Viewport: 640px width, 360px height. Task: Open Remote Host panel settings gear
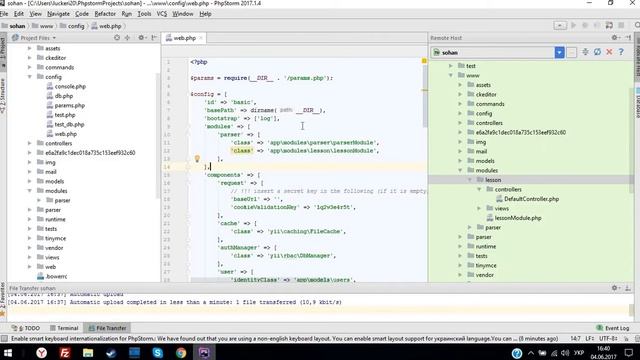point(615,38)
